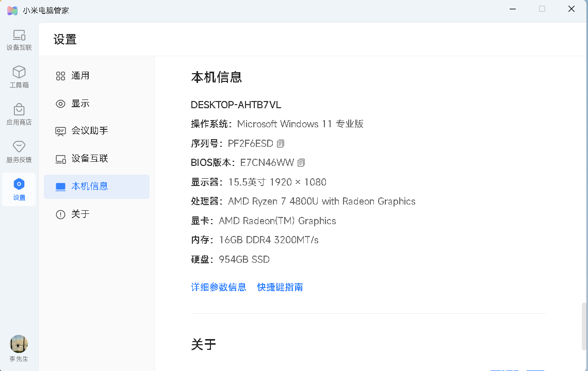
Task: Open the 应用商店 app store icon
Action: point(19,115)
